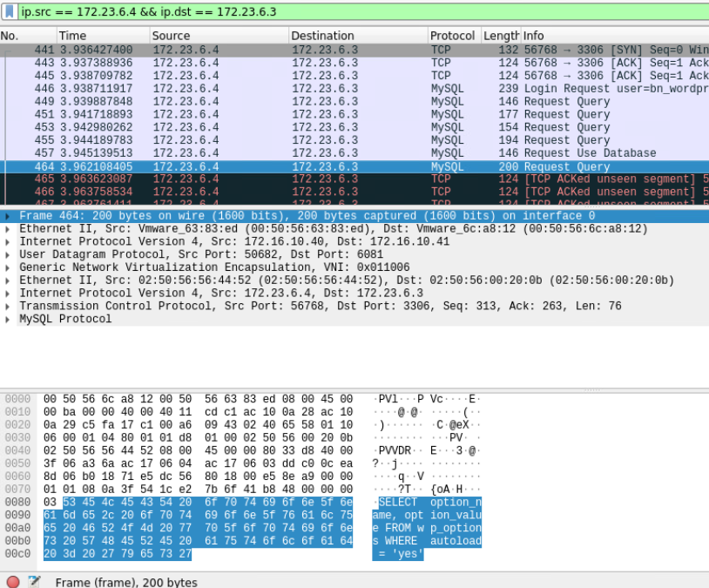This screenshot has height=588, width=709.
Task: Sort packets by the No. column header
Action: coord(28,36)
